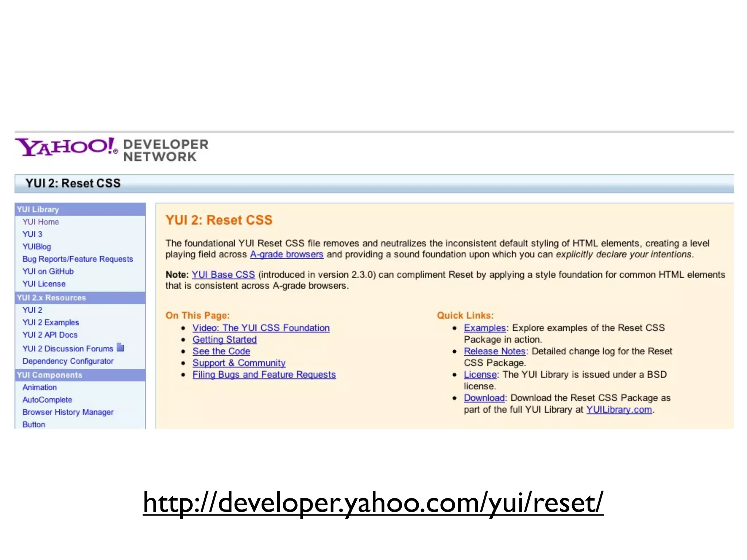Open the forum icon beside YUI 2 Discussion Forums
Screen dimensions: 747x560
pos(120,347)
